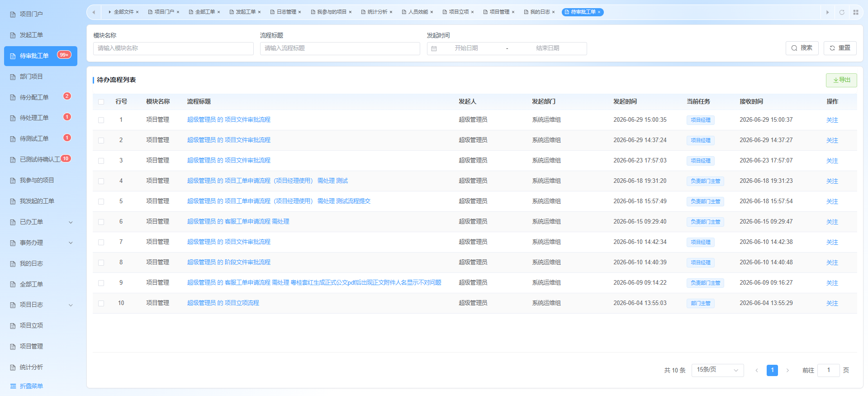Click the 模块名称 input field
Viewport: 868px width, 396px height.
click(x=173, y=48)
